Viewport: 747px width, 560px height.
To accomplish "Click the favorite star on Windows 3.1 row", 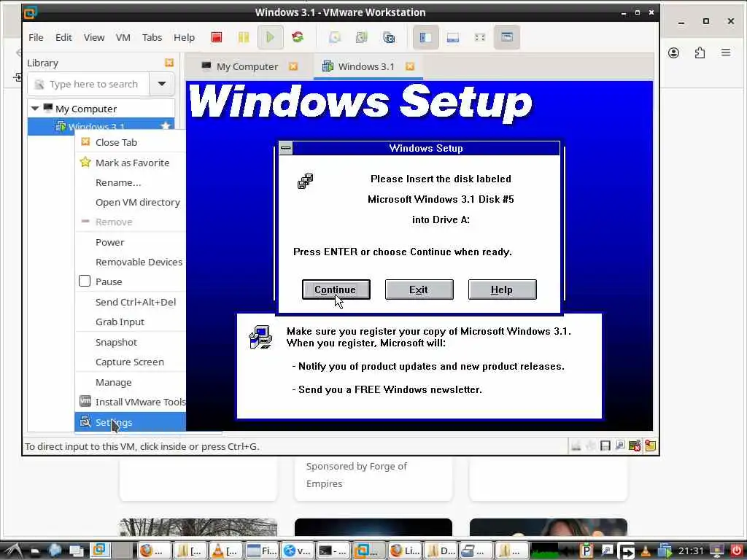I will [166, 126].
